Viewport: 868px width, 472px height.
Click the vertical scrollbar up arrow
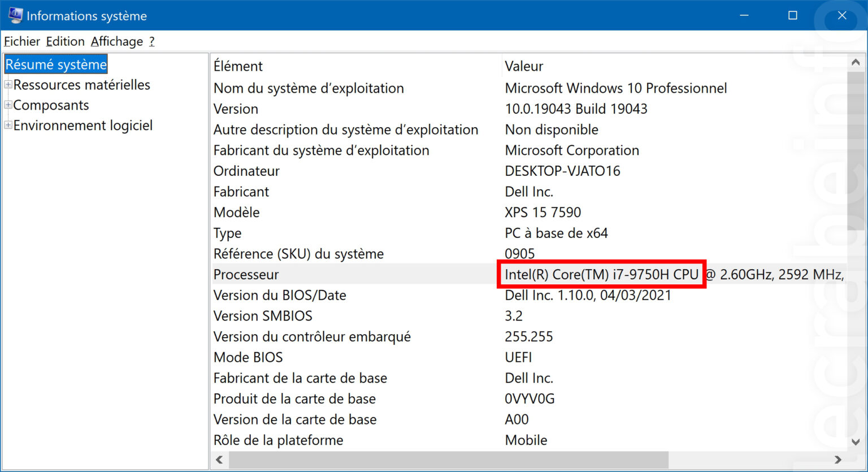[x=856, y=62]
